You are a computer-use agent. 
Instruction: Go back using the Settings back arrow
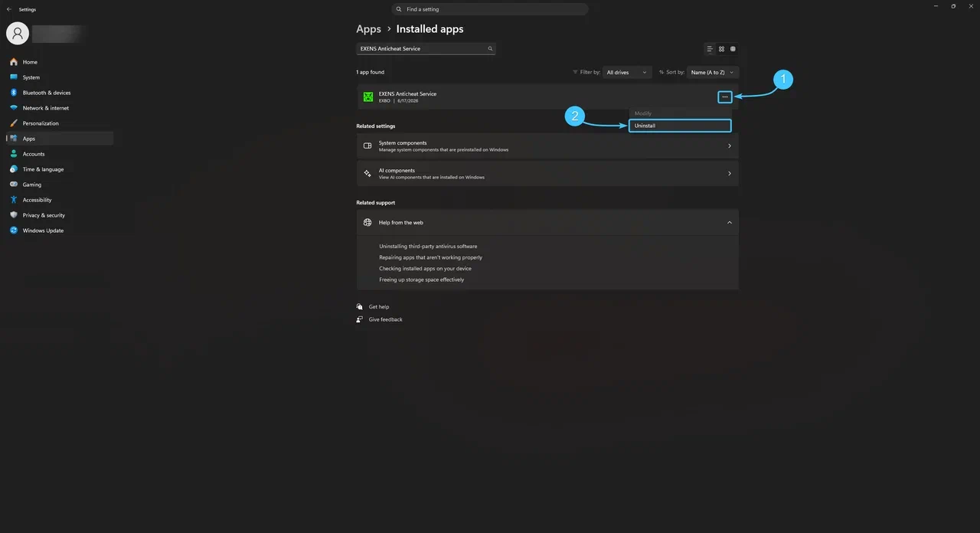(9, 9)
